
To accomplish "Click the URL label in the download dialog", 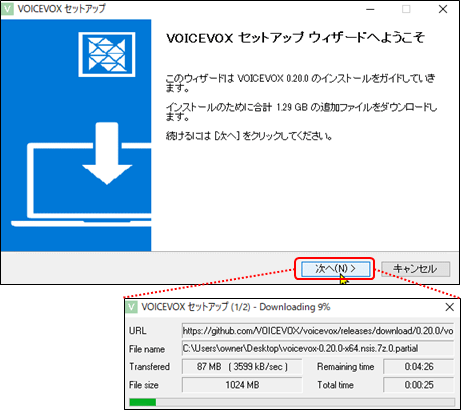I will [138, 331].
